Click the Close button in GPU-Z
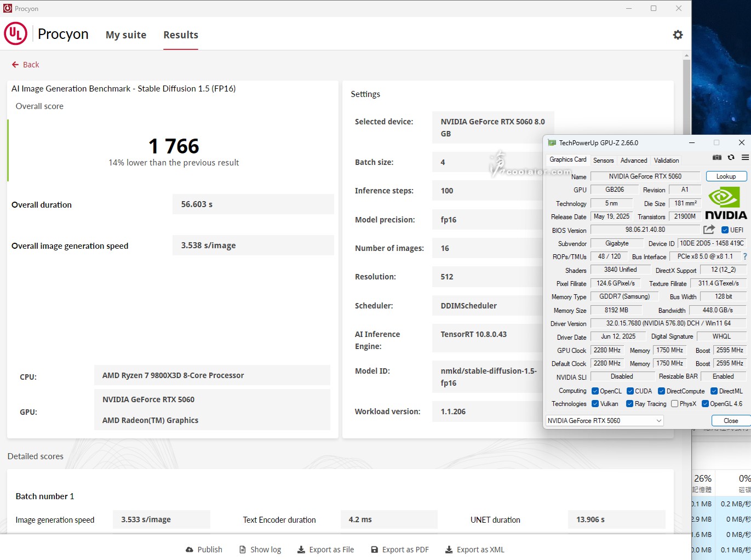 (x=730, y=421)
